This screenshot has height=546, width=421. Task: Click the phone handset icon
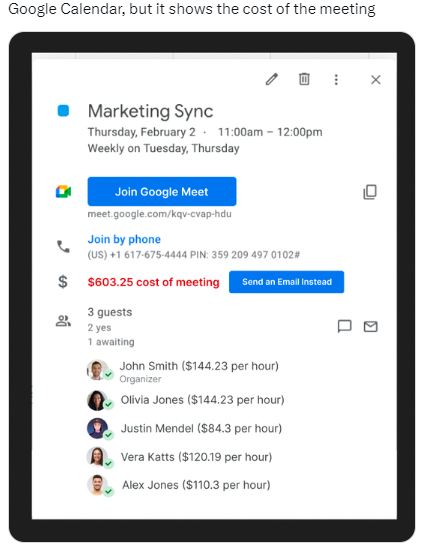63,247
